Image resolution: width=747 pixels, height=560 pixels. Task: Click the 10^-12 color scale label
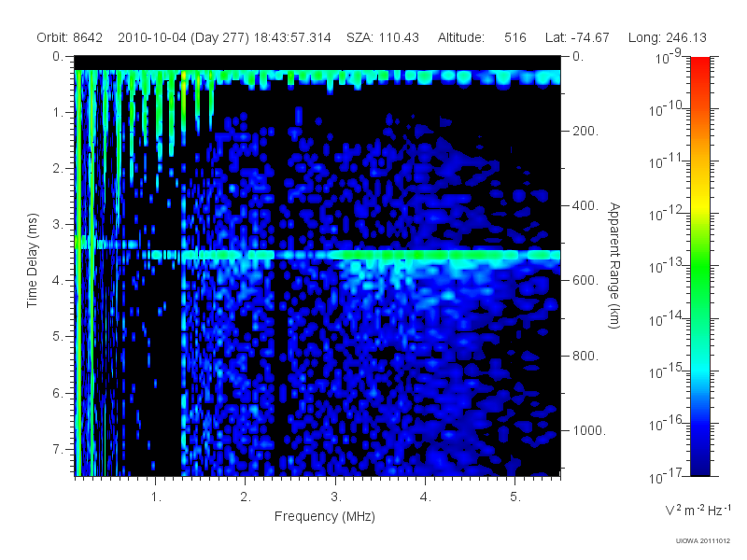click(x=667, y=214)
